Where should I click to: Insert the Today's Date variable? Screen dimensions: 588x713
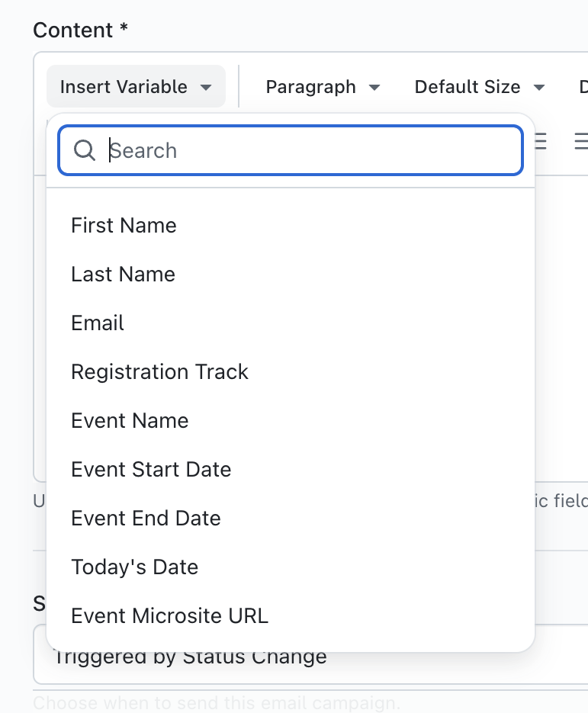coord(134,567)
